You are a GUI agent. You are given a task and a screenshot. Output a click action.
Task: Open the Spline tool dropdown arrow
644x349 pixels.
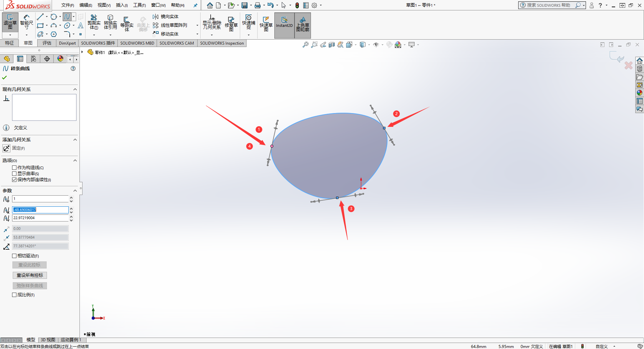tap(73, 17)
